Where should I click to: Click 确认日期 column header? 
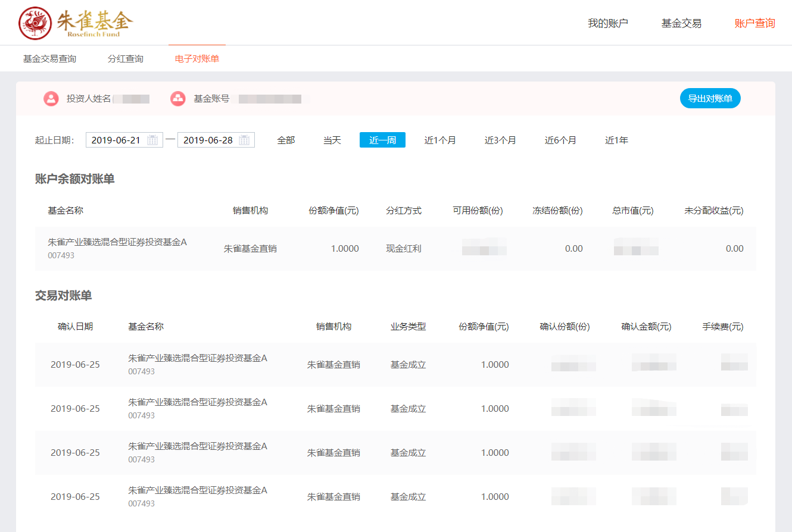pos(75,327)
